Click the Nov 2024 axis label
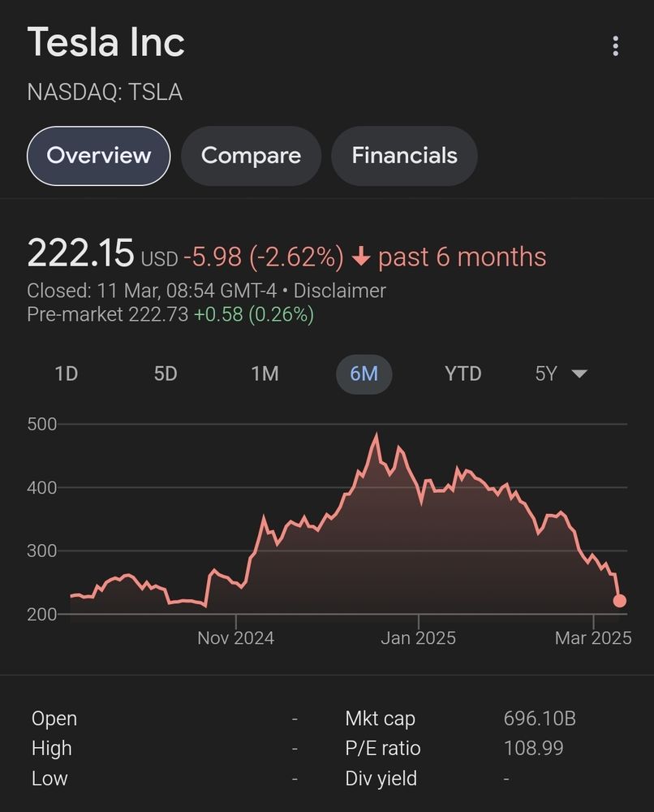 235,638
